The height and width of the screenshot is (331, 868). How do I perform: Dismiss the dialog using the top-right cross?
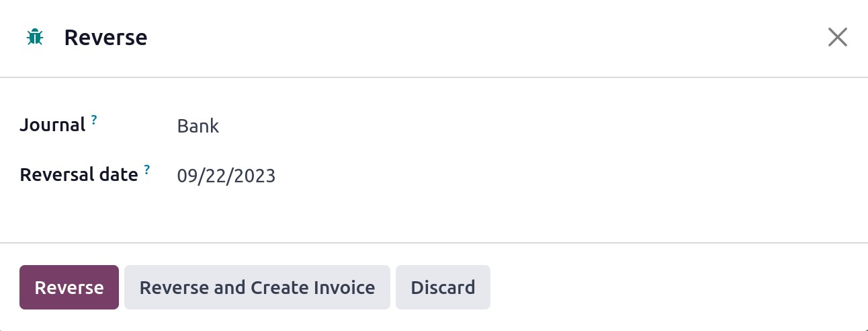[x=837, y=37]
